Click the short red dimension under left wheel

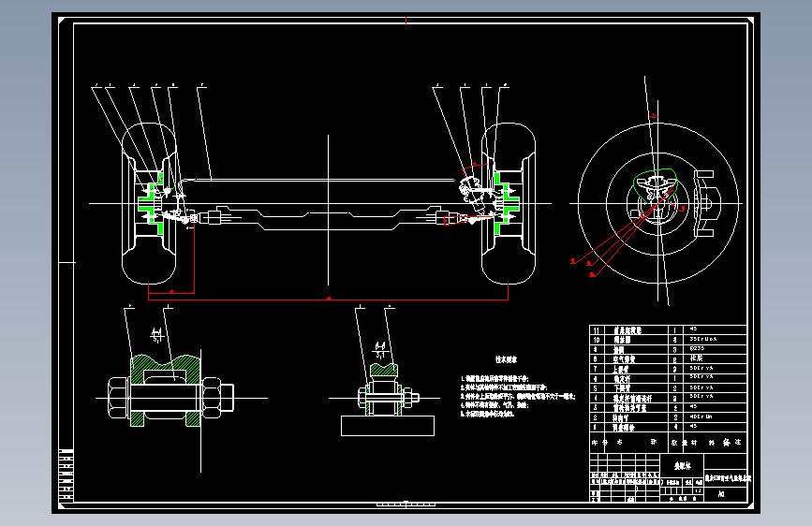click(x=171, y=293)
